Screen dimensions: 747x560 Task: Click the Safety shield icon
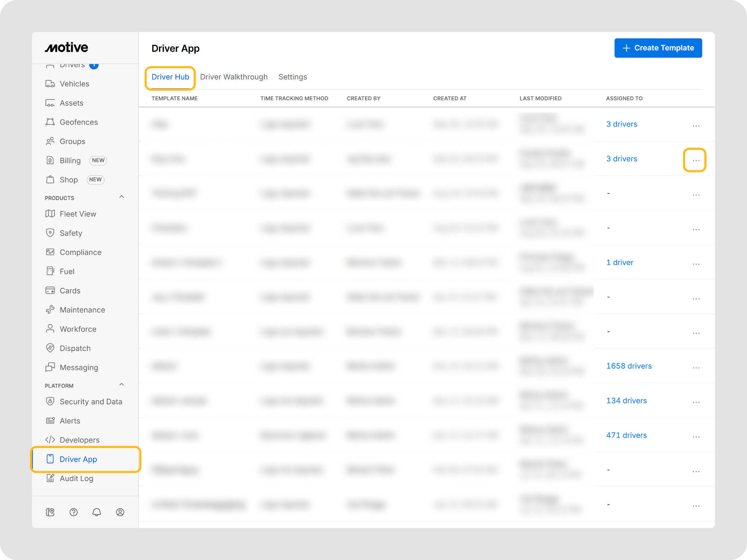click(50, 233)
